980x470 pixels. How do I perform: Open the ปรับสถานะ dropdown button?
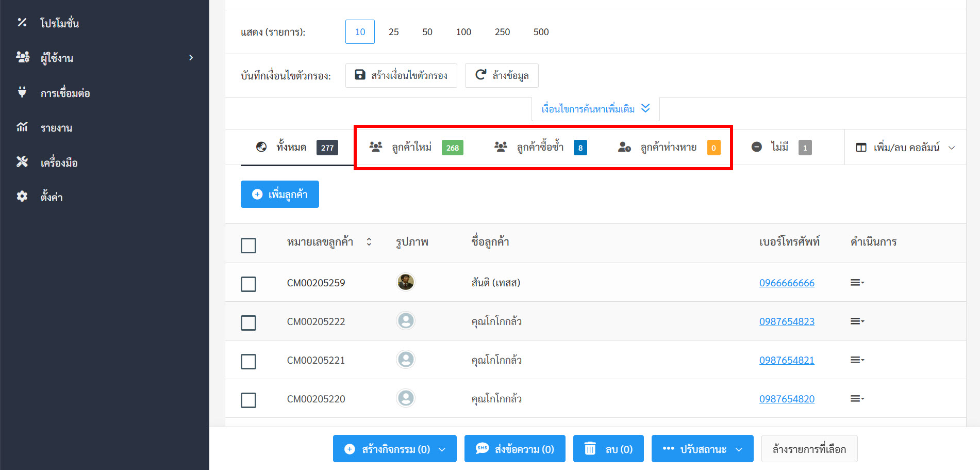pos(702,449)
